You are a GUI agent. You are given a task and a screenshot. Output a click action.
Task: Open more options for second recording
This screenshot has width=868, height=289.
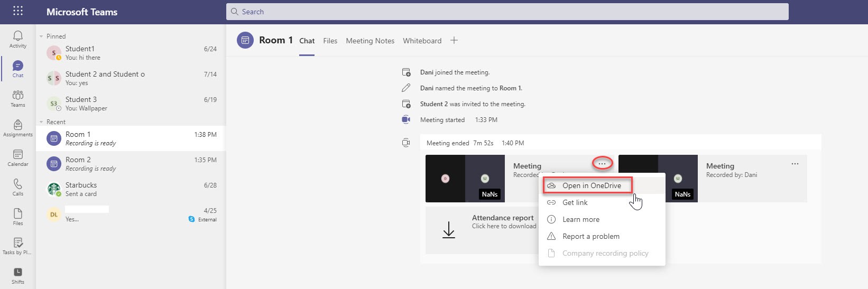tap(795, 164)
